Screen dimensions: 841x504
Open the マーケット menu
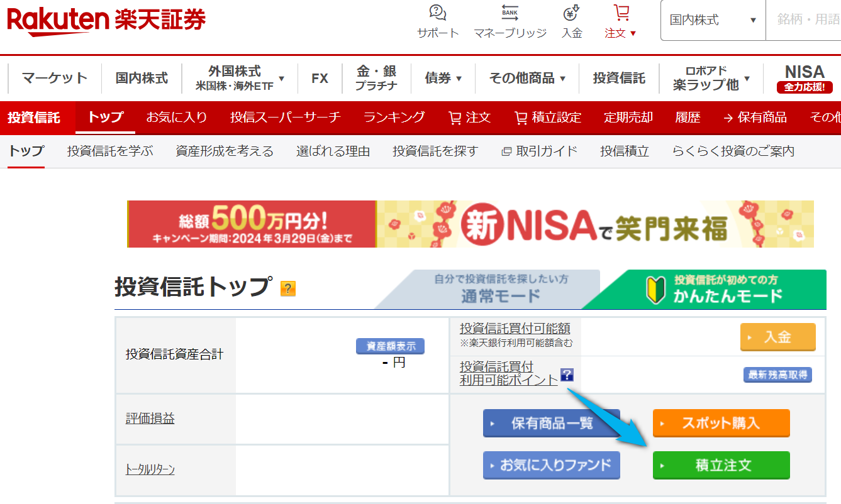pyautogui.click(x=55, y=78)
